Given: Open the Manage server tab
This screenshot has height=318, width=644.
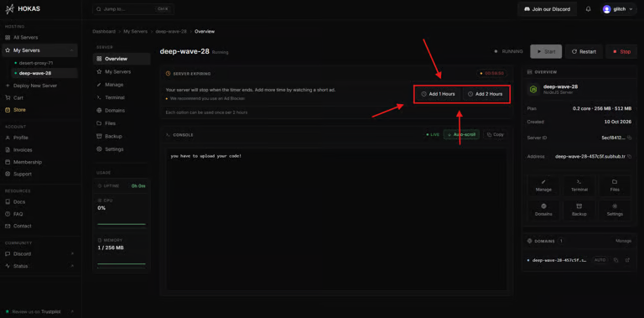Looking at the screenshot, I should tap(122, 85).
